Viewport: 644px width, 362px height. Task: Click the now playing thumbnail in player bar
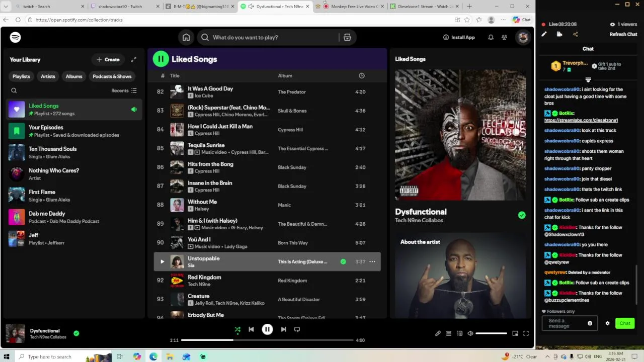point(15,333)
